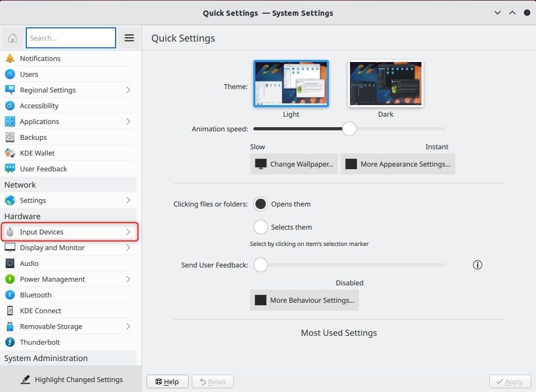Select the 'Selects them' radio button
Viewport: 536px width, 392px height.
pos(260,227)
